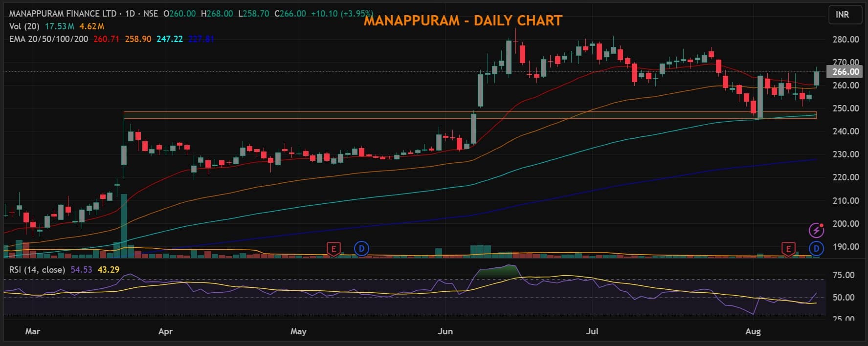The height and width of the screenshot is (346, 868).
Task: Click the red EMA value 260.71
Action: 106,39
